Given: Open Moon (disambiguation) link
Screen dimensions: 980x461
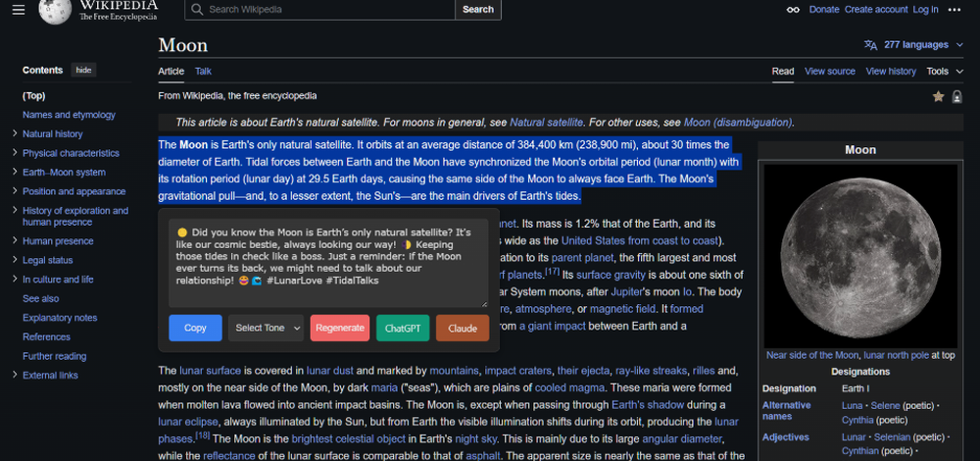Looking at the screenshot, I should 738,123.
